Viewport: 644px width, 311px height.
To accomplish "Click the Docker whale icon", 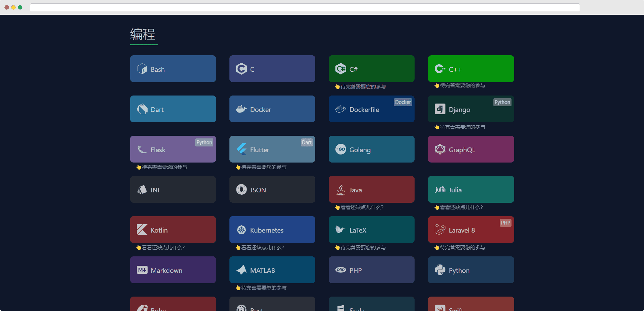I will pos(241,109).
